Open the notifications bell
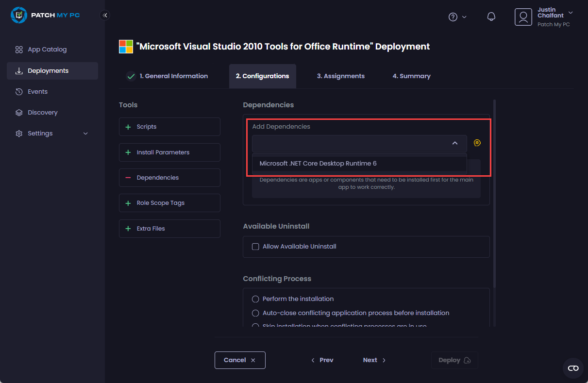The image size is (588, 383). coord(491,17)
